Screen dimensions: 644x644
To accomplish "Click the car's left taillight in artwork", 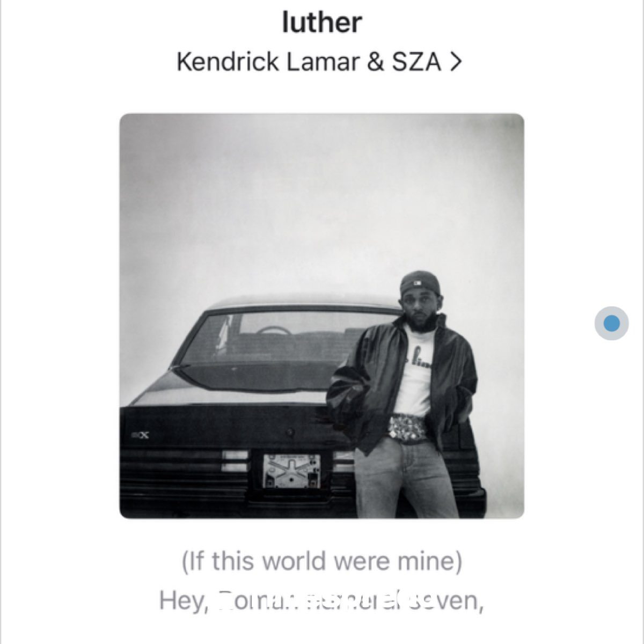I will coord(235,460).
